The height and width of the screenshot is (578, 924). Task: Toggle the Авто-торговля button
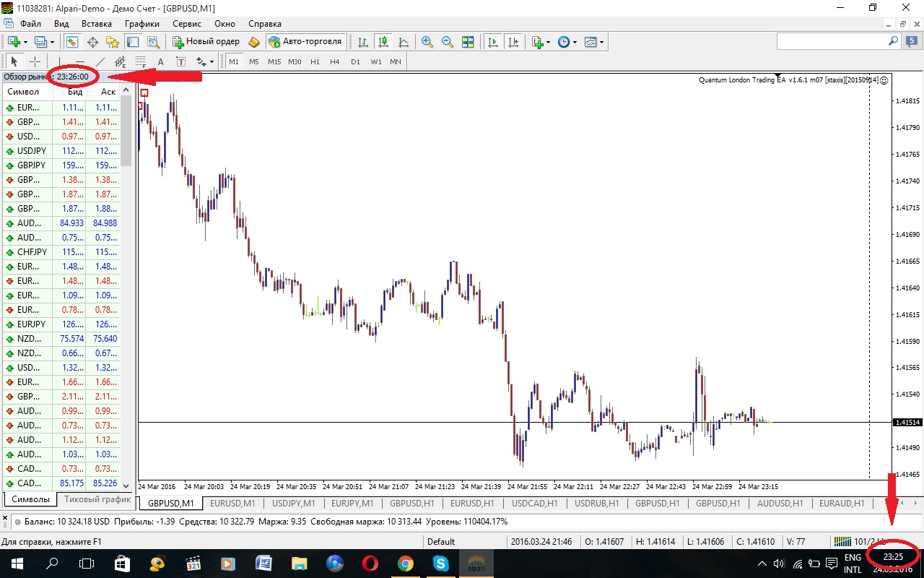coord(305,42)
